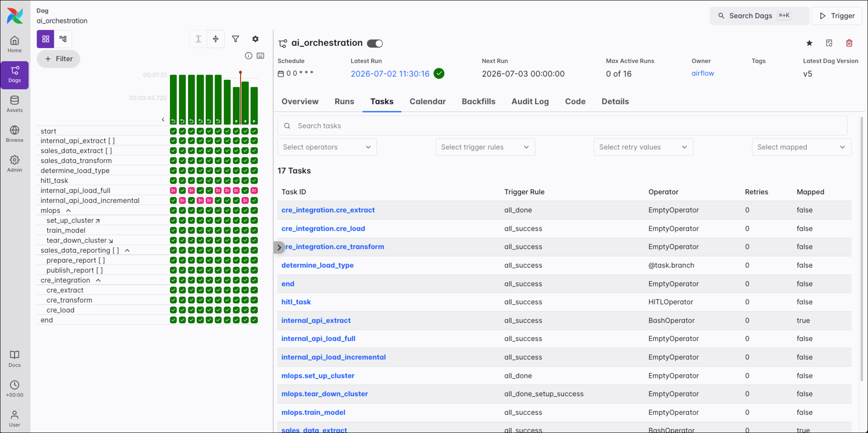Image resolution: width=868 pixels, height=433 pixels.
Task: Open the Details tab
Action: [x=615, y=101]
